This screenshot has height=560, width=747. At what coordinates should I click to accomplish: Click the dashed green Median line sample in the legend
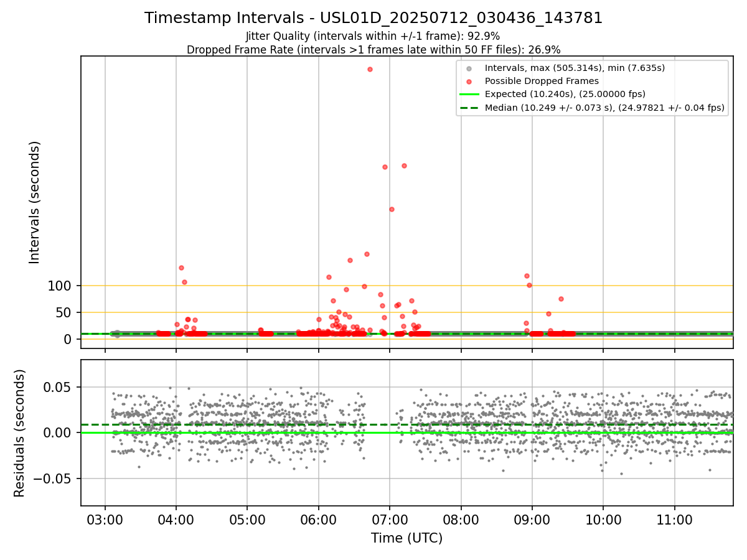tap(469, 108)
